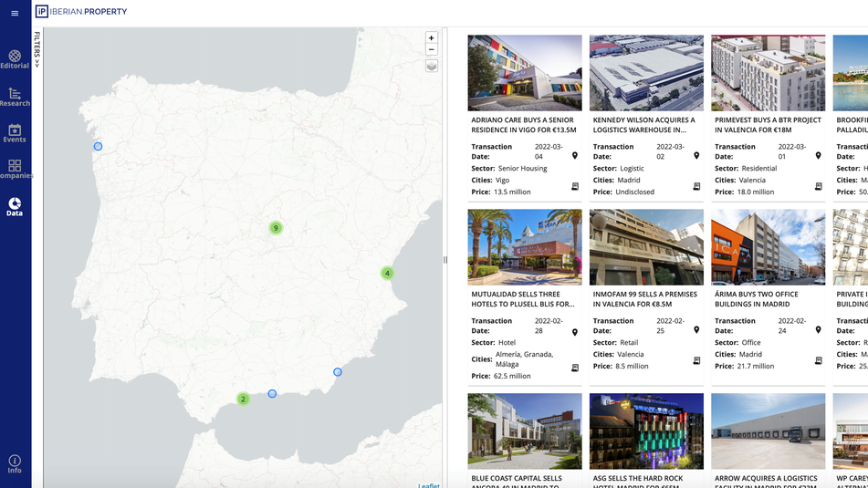The height and width of the screenshot is (488, 868).
Task: Open 'Arrow acquires a logistics' title
Action: click(766, 482)
